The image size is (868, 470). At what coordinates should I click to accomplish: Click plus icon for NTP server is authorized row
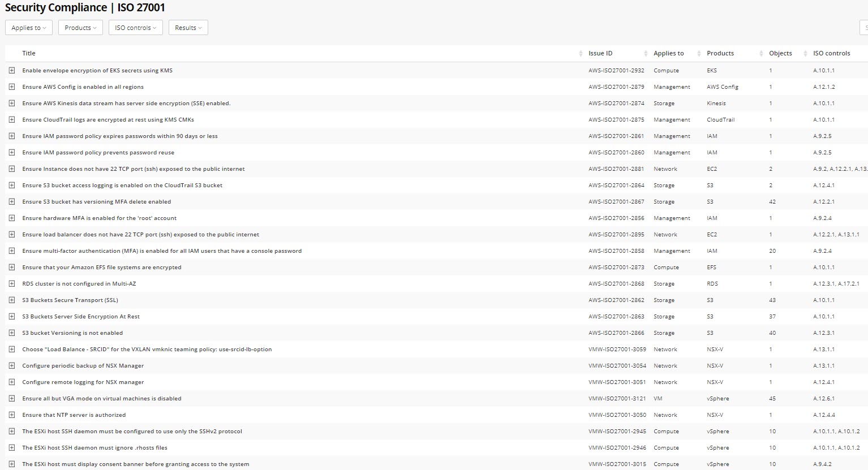tap(11, 415)
